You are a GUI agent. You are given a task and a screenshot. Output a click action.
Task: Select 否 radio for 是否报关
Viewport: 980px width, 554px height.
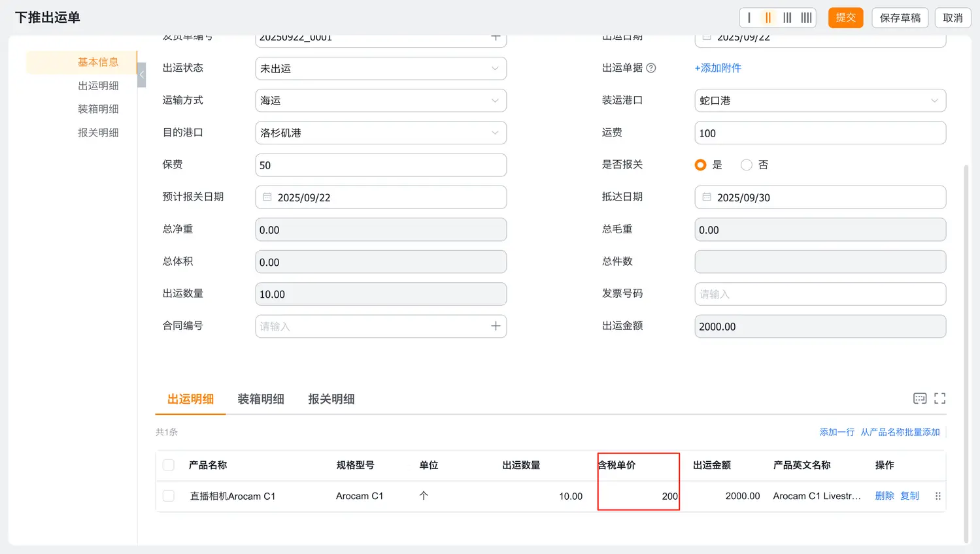746,165
